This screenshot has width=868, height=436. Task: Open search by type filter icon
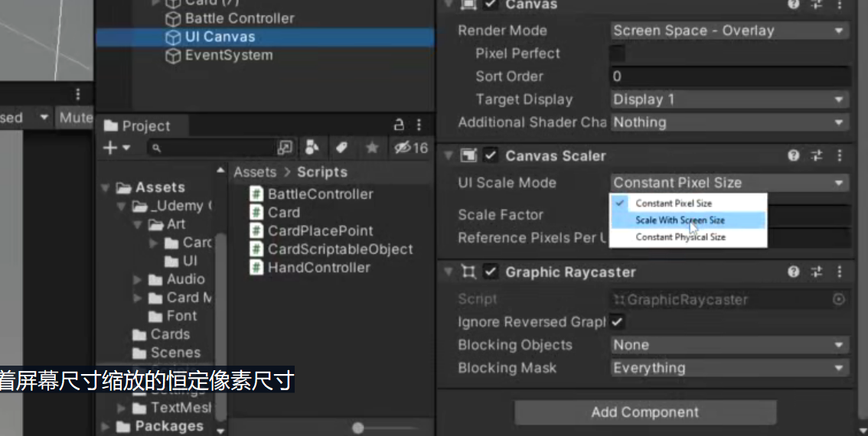312,148
